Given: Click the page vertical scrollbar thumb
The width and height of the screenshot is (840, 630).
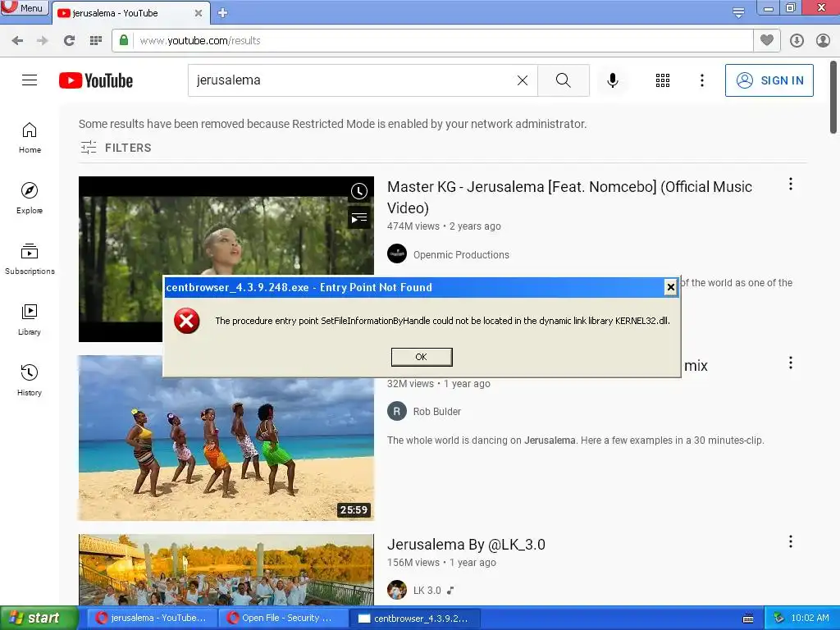Looking at the screenshot, I should 833,97.
